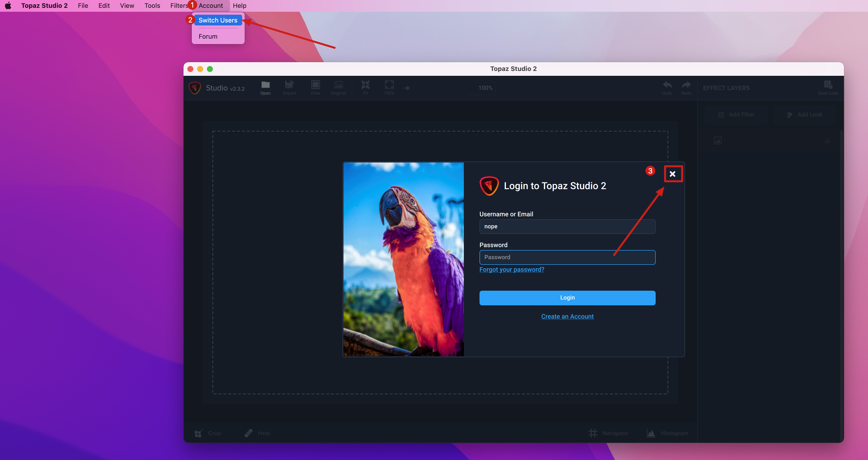Click the Export icon in toolbar
The height and width of the screenshot is (460, 868).
point(289,87)
